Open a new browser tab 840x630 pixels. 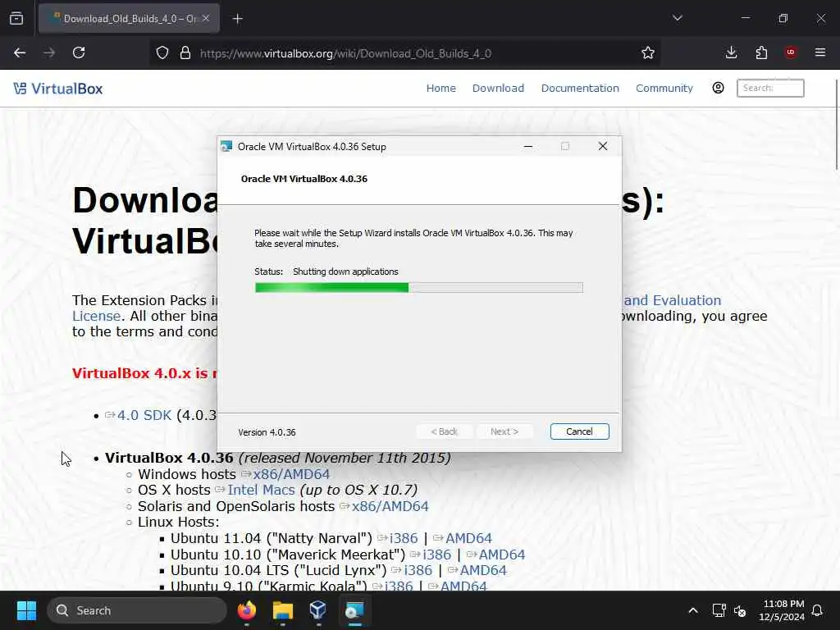tap(238, 19)
